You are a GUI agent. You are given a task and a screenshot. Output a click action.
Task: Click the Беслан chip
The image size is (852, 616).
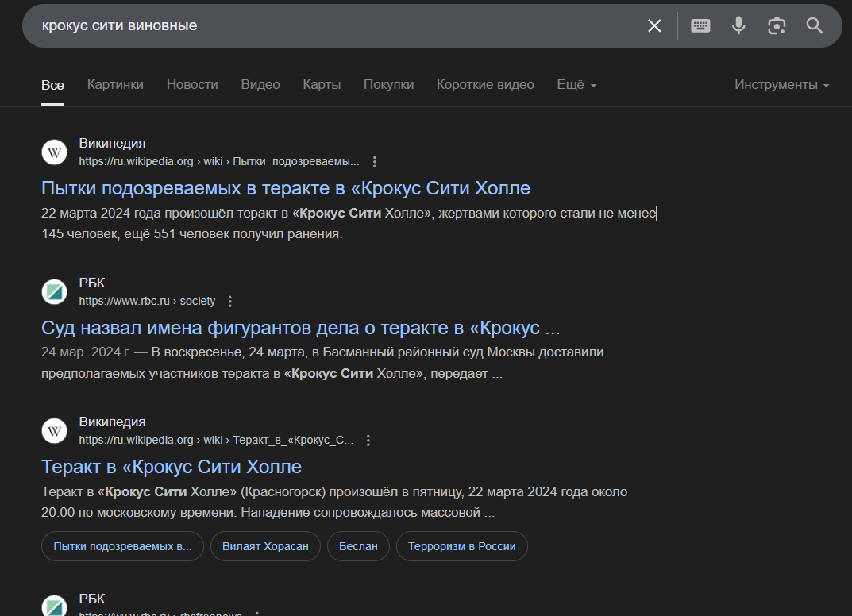click(358, 546)
